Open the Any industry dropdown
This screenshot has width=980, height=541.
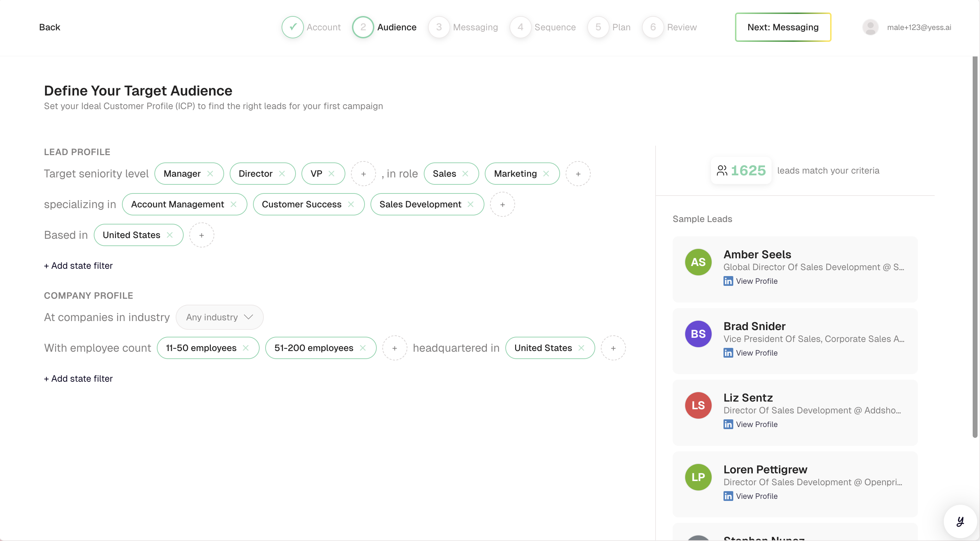click(x=220, y=317)
